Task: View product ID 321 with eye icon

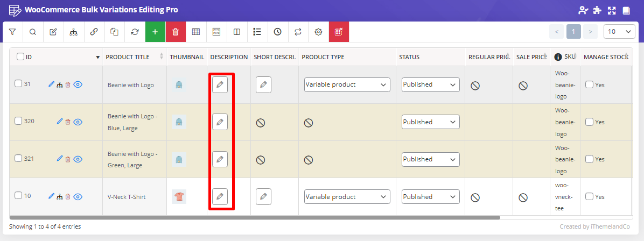Action: pyautogui.click(x=78, y=159)
